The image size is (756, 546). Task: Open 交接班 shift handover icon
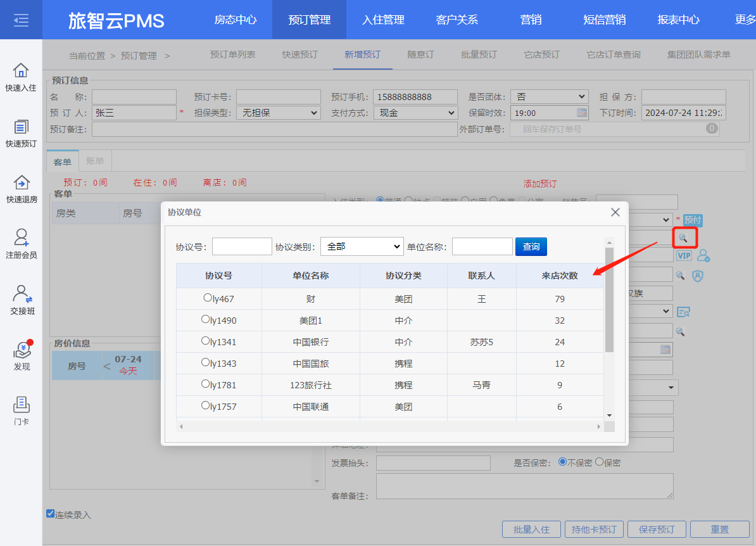point(22,294)
